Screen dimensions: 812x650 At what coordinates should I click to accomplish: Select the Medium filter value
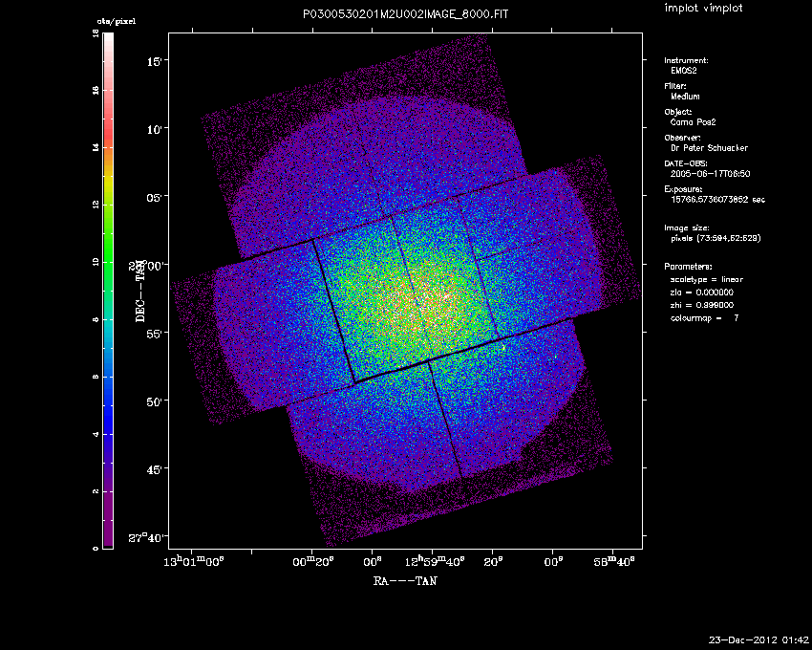686,97
